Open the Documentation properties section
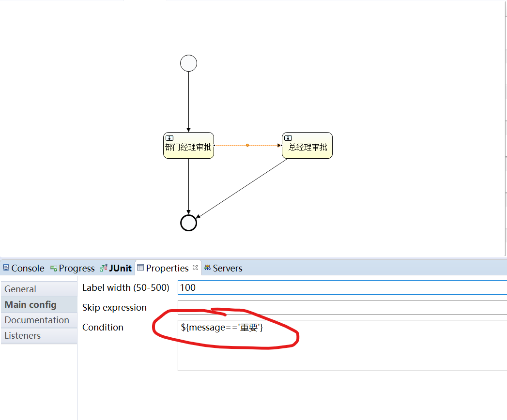The height and width of the screenshot is (420, 507). [39, 320]
